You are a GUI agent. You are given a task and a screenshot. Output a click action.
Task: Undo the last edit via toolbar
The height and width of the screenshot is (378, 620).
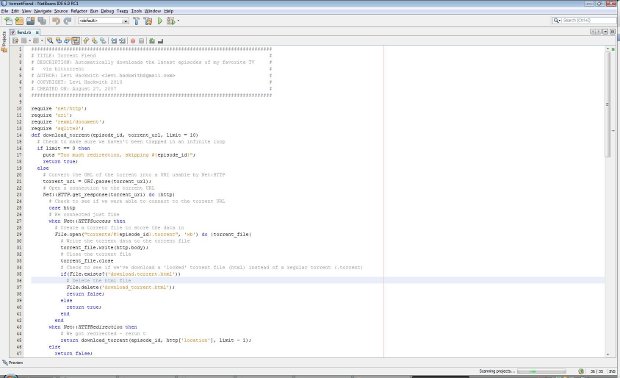[x=56, y=21]
